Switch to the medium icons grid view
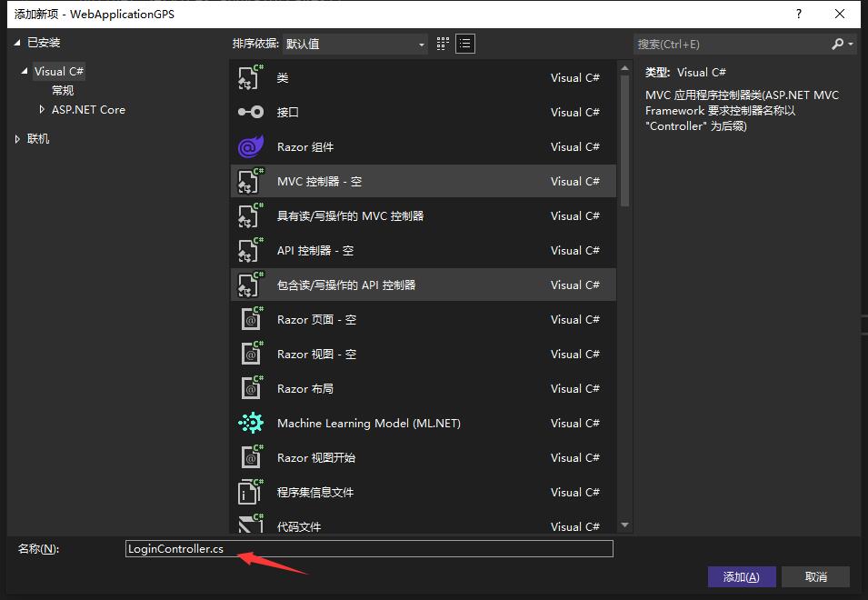868x600 pixels. point(444,44)
